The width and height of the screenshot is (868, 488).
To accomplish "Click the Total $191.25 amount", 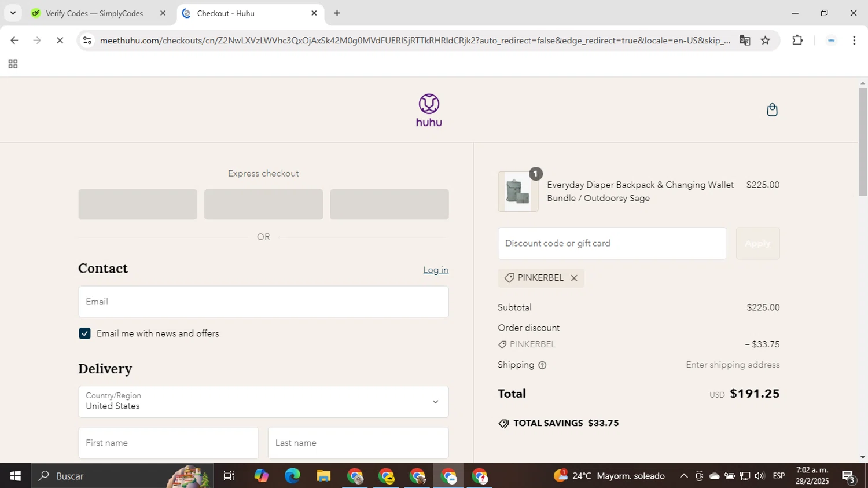I will pyautogui.click(x=755, y=394).
